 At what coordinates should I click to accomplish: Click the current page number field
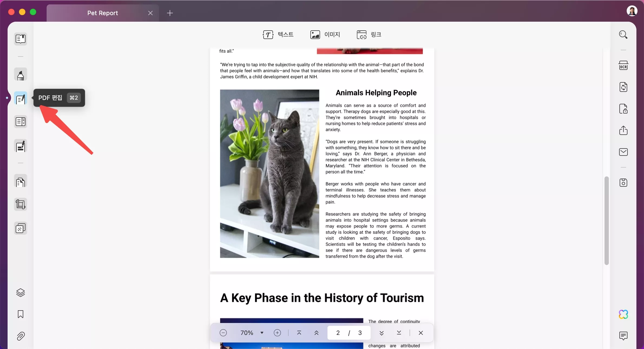338,333
